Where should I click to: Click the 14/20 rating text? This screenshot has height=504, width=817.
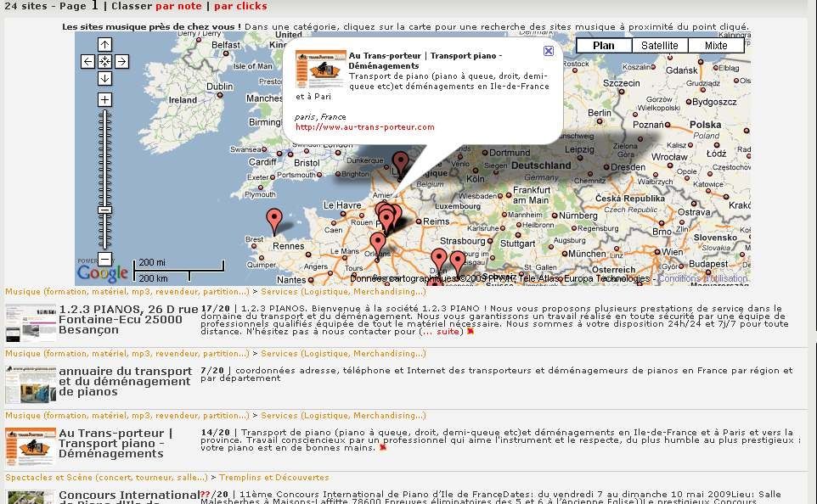point(215,433)
